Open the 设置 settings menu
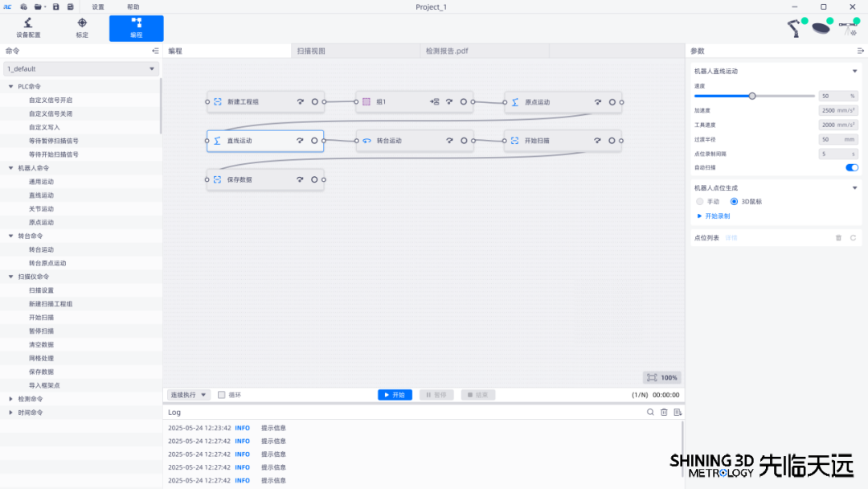Image resolution: width=868 pixels, height=489 pixels. (98, 6)
